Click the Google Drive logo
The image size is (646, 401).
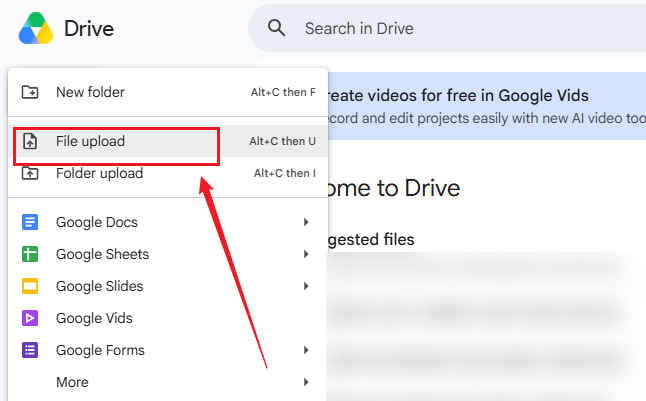36,28
